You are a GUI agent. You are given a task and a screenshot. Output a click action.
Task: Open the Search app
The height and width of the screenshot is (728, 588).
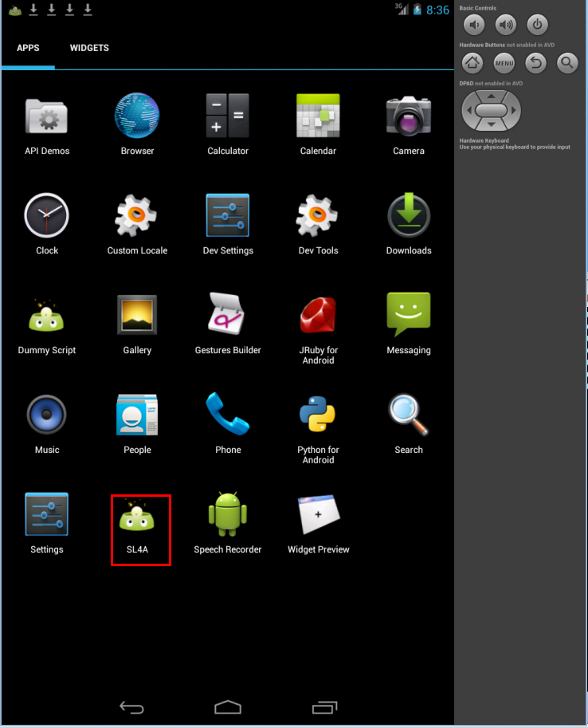409,424
